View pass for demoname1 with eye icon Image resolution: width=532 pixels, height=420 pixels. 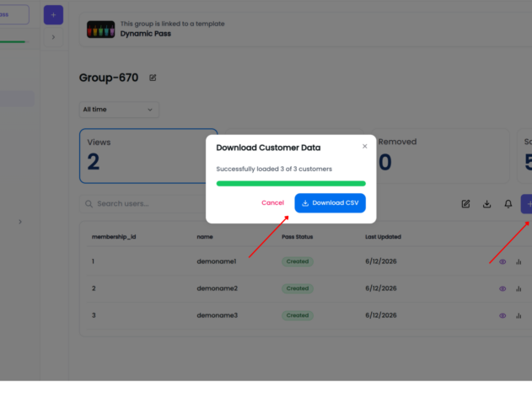point(502,261)
